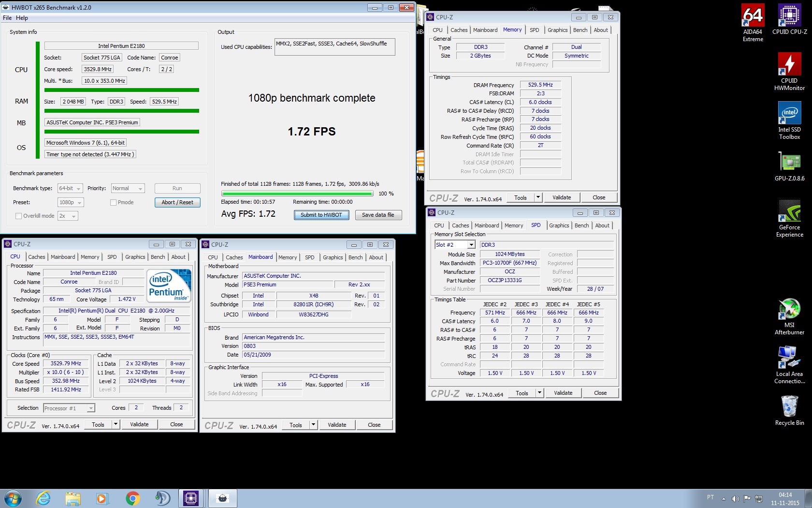Open the Help menu in HWBOT
Screen dimensions: 812x508
(x=22, y=18)
